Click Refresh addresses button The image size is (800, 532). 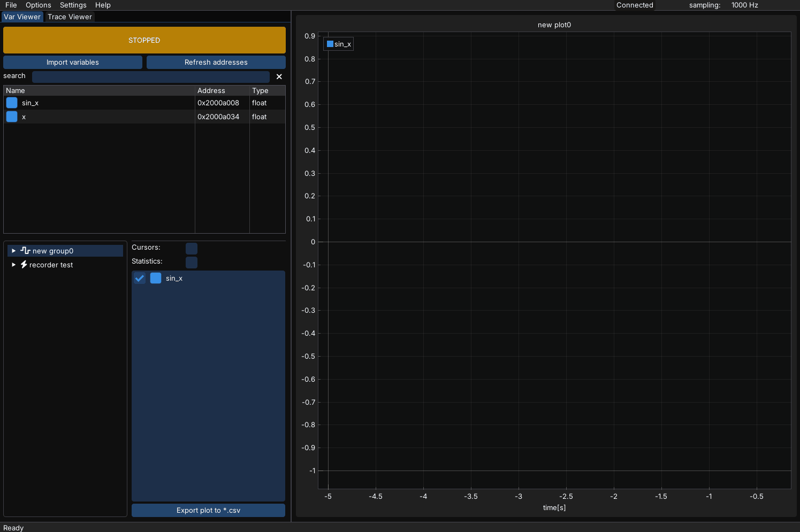tap(216, 62)
